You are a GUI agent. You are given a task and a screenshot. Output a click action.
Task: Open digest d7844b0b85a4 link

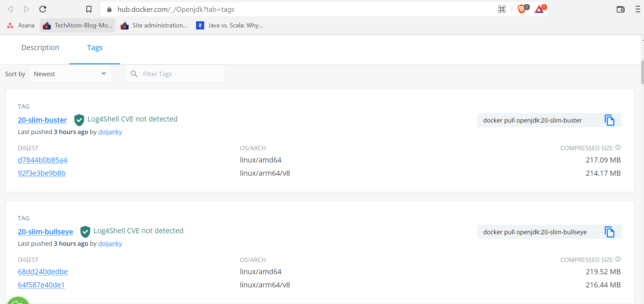(x=43, y=160)
